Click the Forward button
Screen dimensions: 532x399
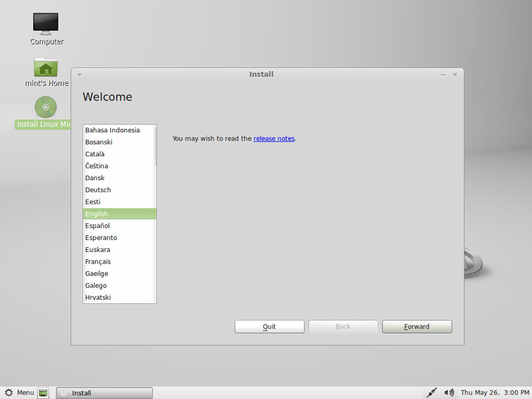417,327
